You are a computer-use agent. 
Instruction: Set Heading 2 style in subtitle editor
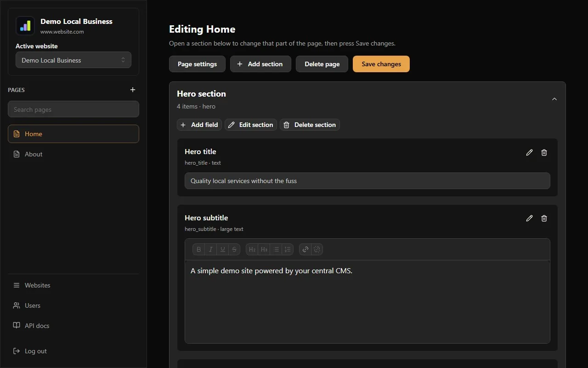pyautogui.click(x=252, y=249)
